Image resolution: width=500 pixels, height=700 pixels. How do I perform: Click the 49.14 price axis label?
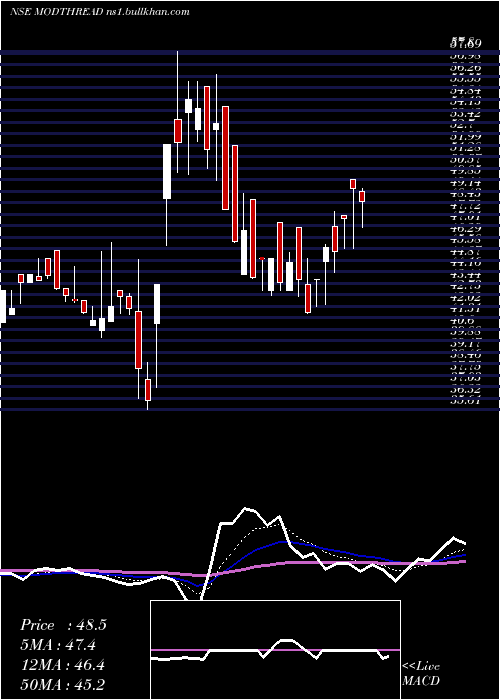[466, 183]
